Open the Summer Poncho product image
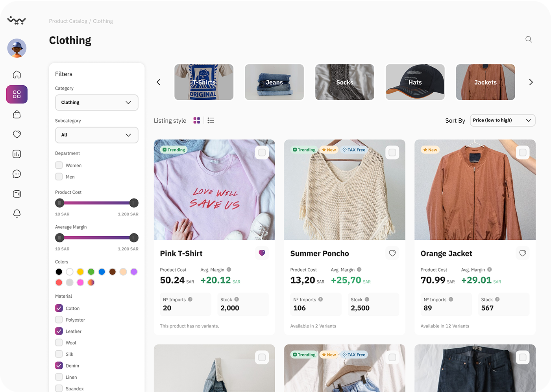The image size is (551, 392). (x=345, y=190)
